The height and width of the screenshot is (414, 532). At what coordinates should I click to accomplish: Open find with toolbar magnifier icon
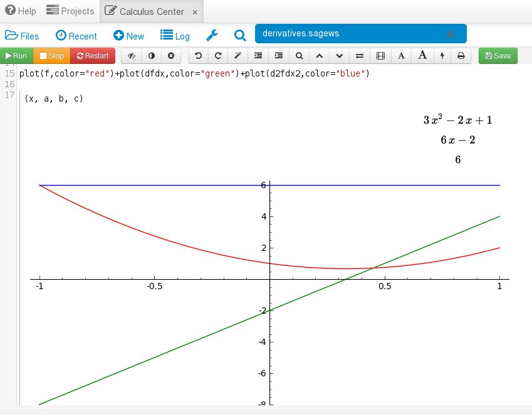[299, 56]
